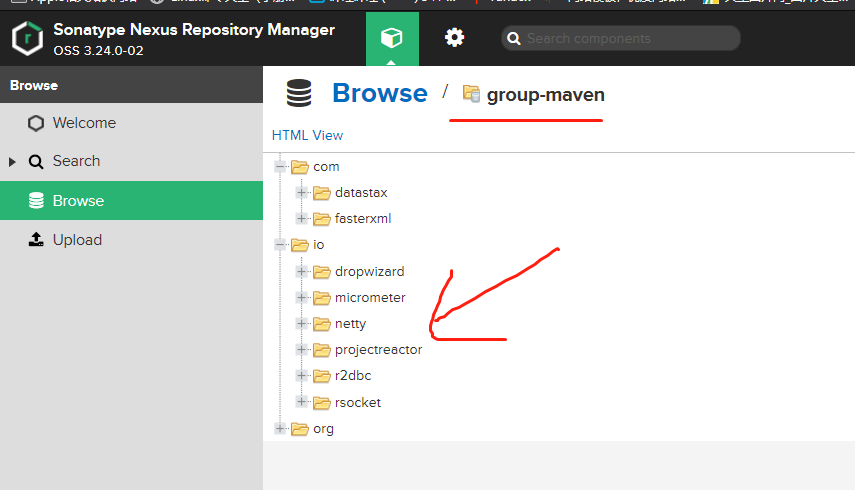The height and width of the screenshot is (490, 855).
Task: Select the fasterxml tree label
Action: click(363, 219)
